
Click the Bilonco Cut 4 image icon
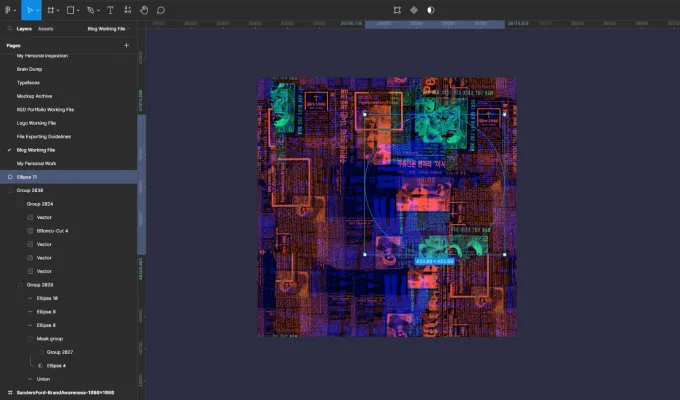(30, 231)
